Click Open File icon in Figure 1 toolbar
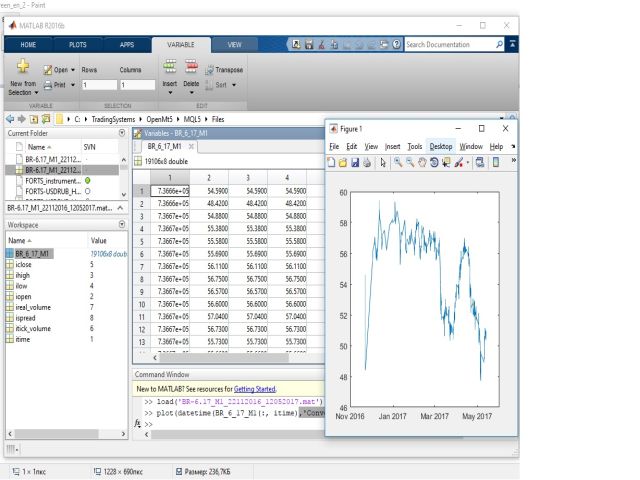The height and width of the screenshot is (480, 640). (343, 162)
